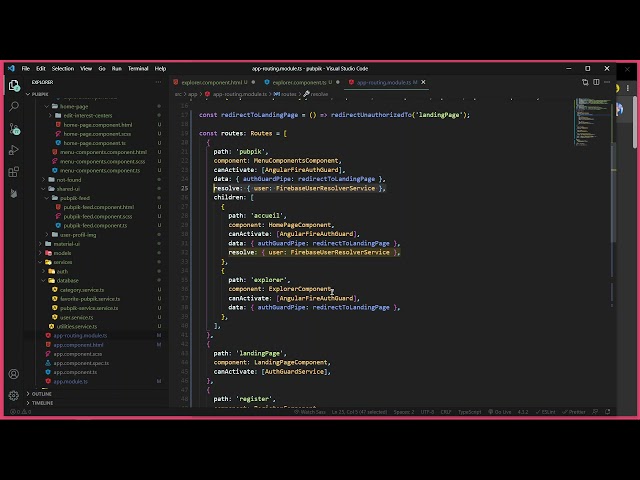The height and width of the screenshot is (480, 640).
Task: Click the VS Code logo in title bar
Action: pos(11,69)
